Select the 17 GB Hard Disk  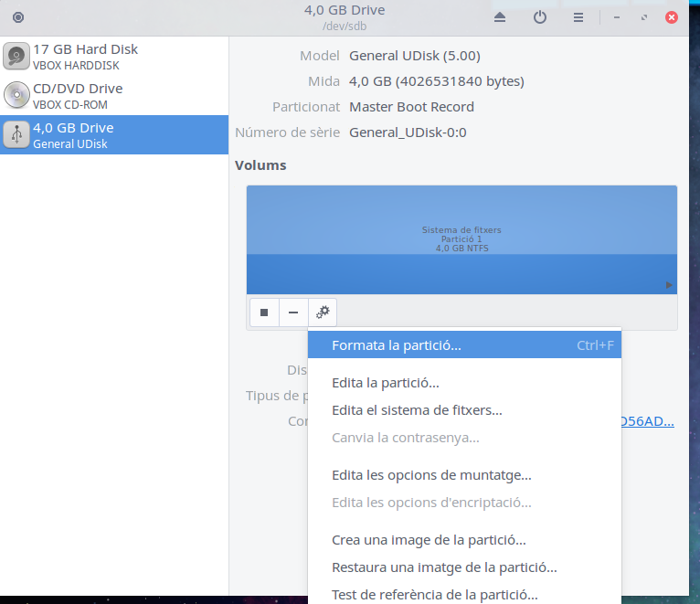[x=114, y=57]
